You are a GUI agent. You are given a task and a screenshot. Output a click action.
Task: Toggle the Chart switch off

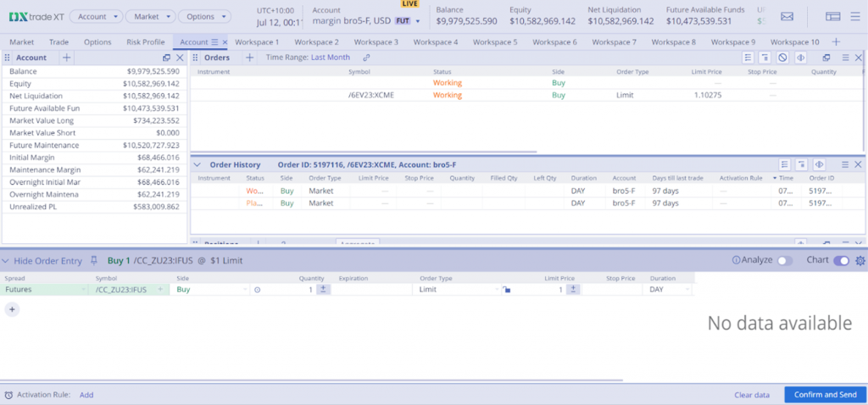tap(841, 261)
